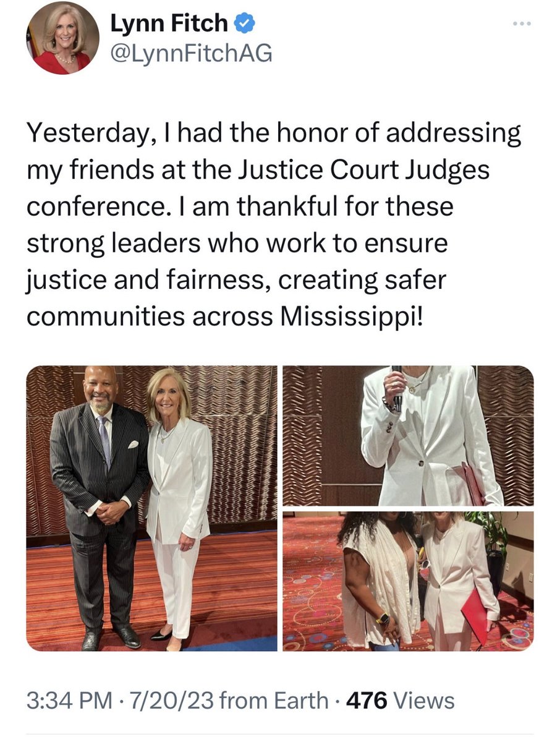Click the "strong leaders who work to ensure" line
Screen dimensions: 560x742
[x=237, y=244]
